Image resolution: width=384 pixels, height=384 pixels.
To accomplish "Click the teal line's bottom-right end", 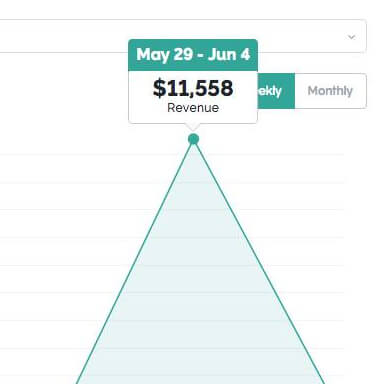I will coord(323,382).
